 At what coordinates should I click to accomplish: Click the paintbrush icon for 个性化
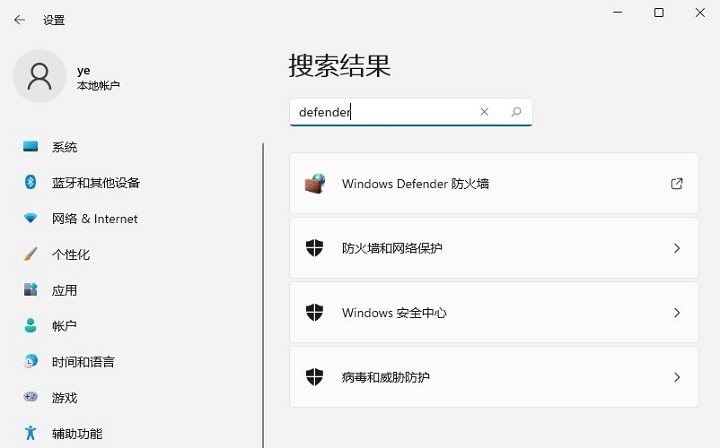(31, 254)
